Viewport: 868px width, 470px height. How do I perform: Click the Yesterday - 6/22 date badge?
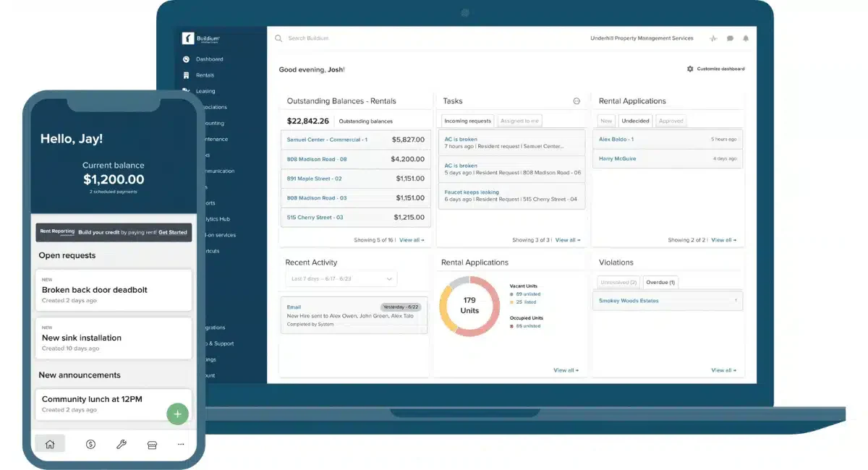(x=401, y=307)
